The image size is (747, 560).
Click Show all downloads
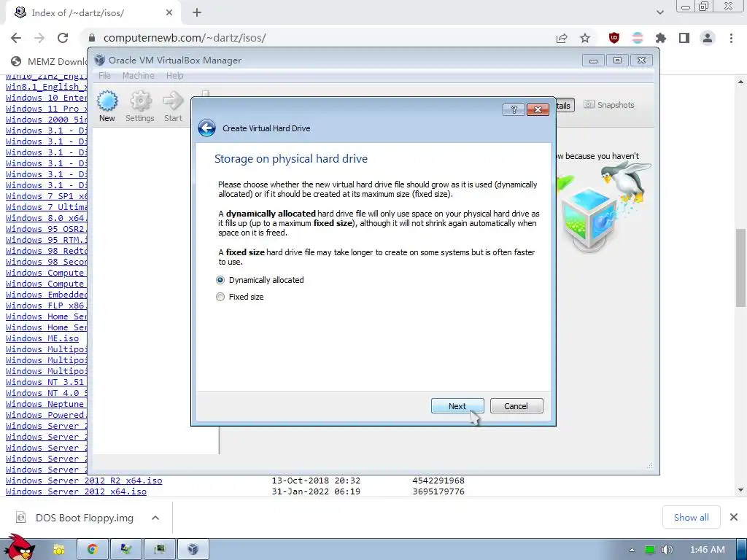pyautogui.click(x=692, y=517)
